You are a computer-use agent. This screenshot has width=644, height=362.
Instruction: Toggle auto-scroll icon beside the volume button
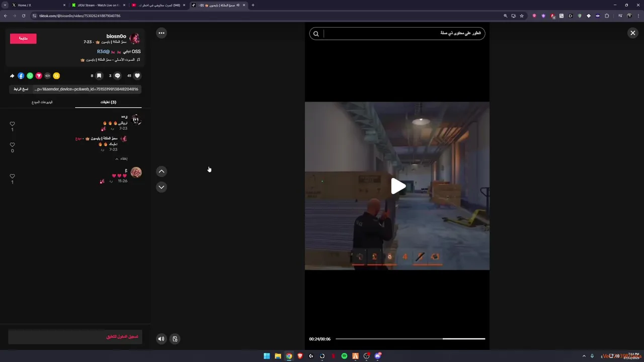(x=175, y=339)
